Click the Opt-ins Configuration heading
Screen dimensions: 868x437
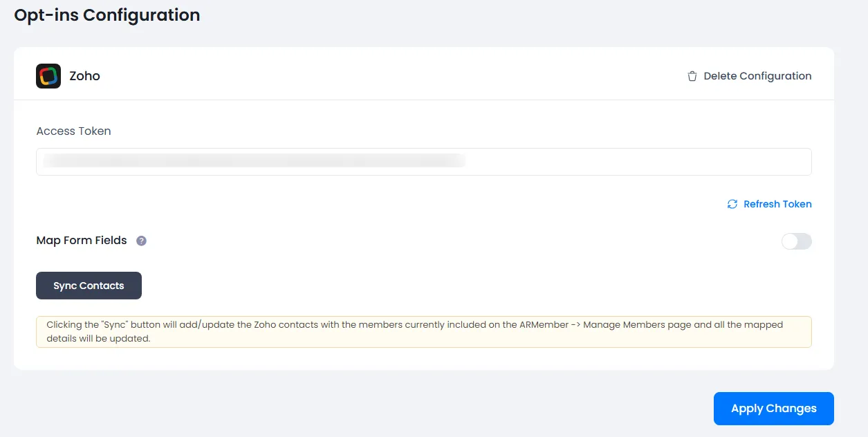(x=107, y=15)
